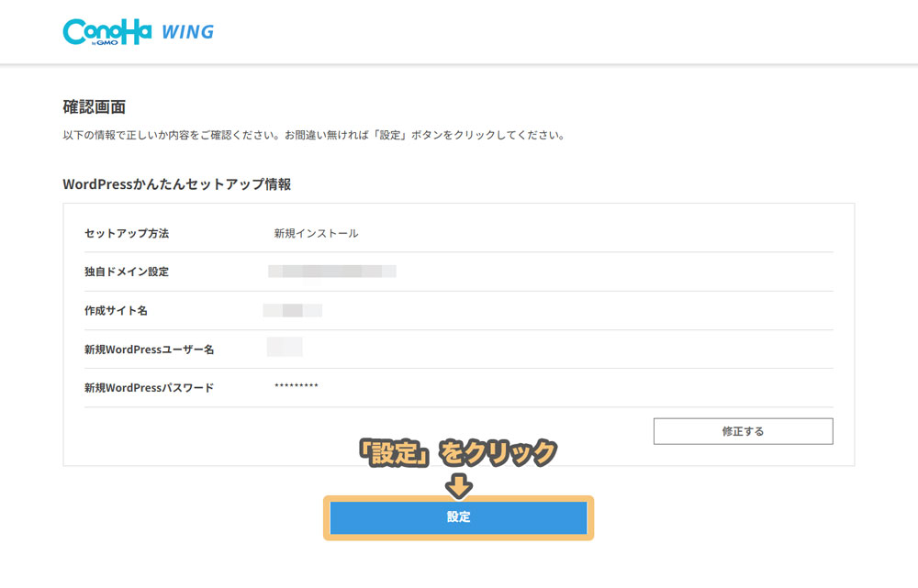Image resolution: width=918 pixels, height=588 pixels.
Task: Click the blurred 独自ドメイン設定 value
Action: (332, 271)
